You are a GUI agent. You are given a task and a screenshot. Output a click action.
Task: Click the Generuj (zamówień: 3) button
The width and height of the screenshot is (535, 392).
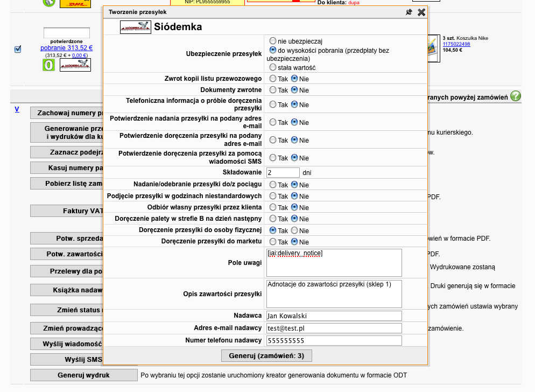coord(266,356)
